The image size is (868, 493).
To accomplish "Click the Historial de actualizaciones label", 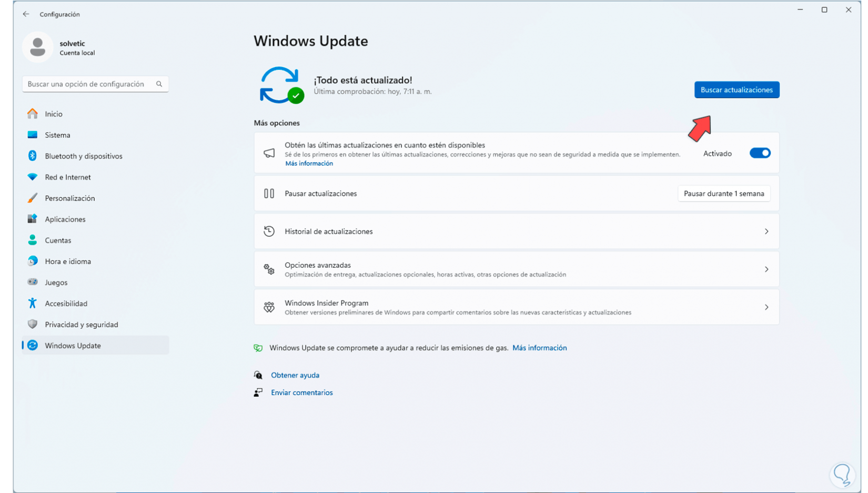I will pos(329,232).
